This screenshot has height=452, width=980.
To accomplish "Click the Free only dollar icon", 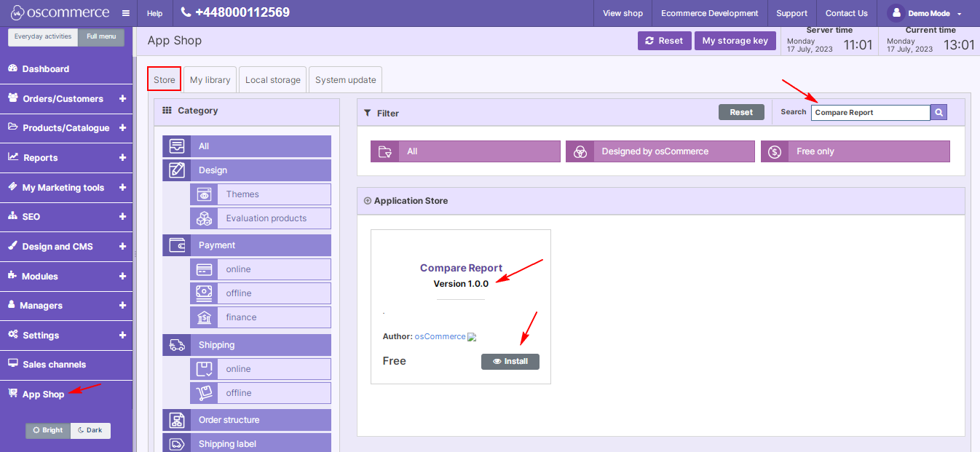I will [x=775, y=151].
